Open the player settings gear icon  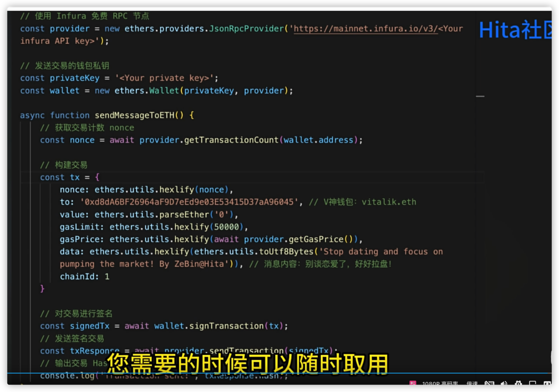pyautogui.click(x=518, y=384)
